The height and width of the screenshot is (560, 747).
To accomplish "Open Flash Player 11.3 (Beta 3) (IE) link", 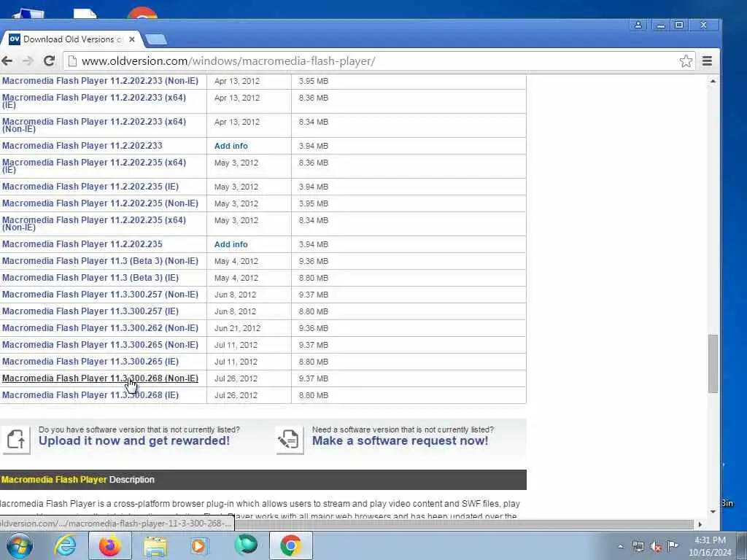I will [90, 278].
